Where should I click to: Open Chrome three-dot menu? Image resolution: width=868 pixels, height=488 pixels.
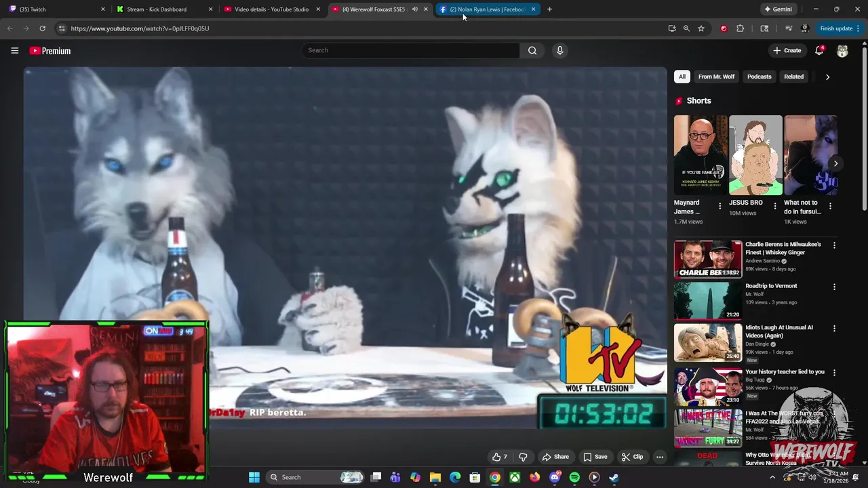point(858,28)
